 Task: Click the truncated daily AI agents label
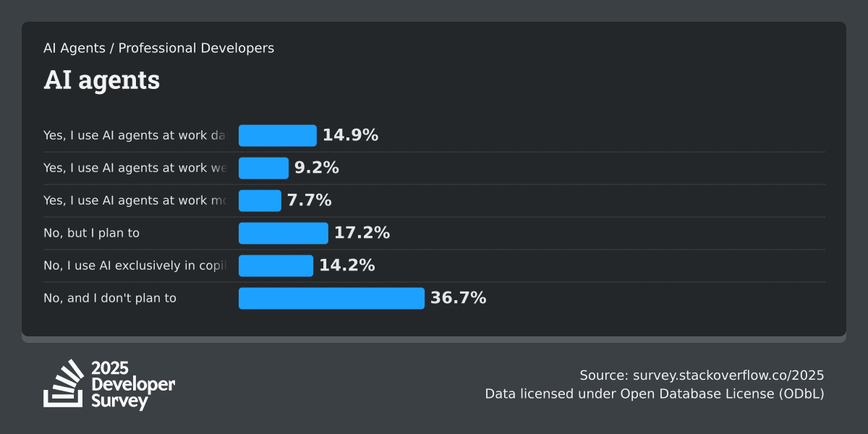pyautogui.click(x=135, y=135)
